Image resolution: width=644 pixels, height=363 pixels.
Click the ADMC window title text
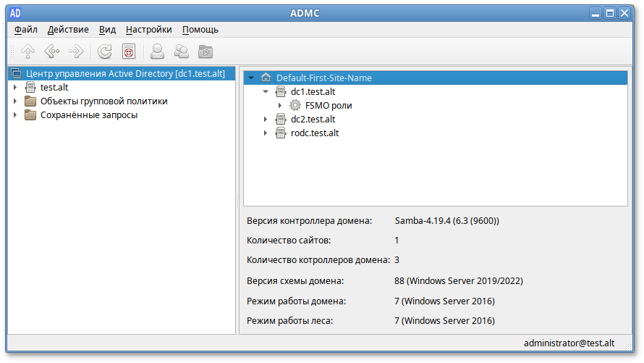pos(305,13)
